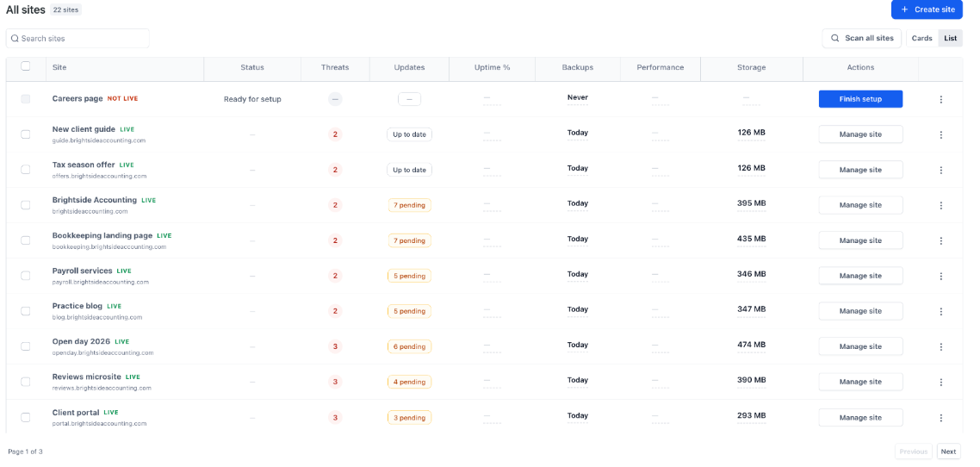Select the Tax season offer row checkbox
The width and height of the screenshot is (980, 467).
pos(26,170)
